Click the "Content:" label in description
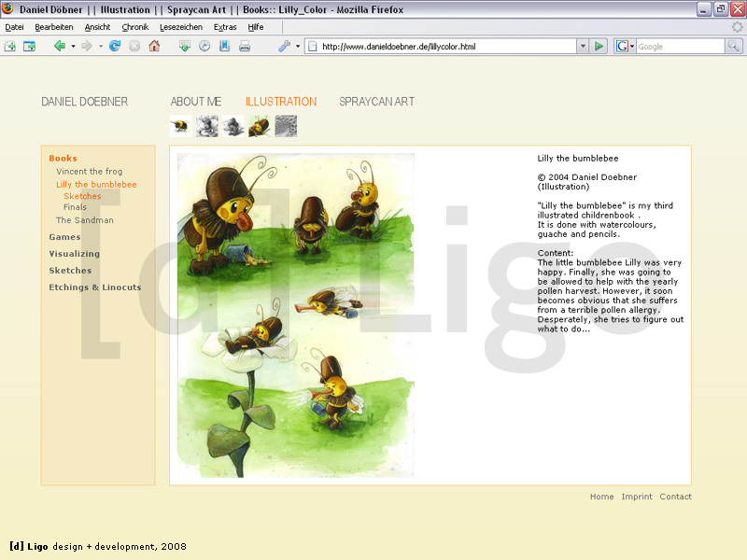The image size is (747, 560). tap(556, 253)
